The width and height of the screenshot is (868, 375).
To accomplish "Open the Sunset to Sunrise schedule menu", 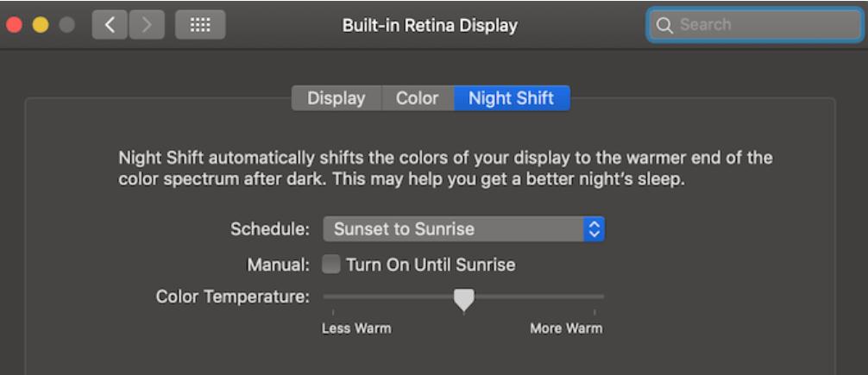I will tap(464, 229).
